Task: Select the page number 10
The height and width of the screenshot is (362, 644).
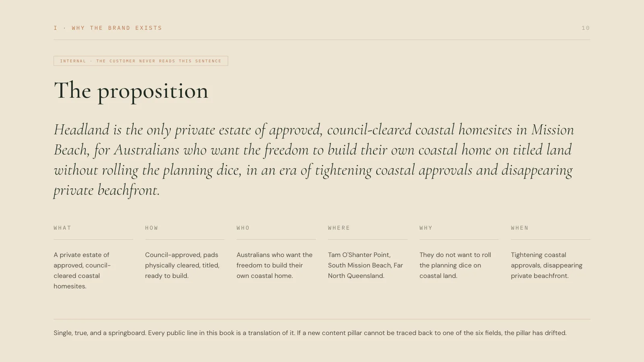Action: tap(586, 28)
